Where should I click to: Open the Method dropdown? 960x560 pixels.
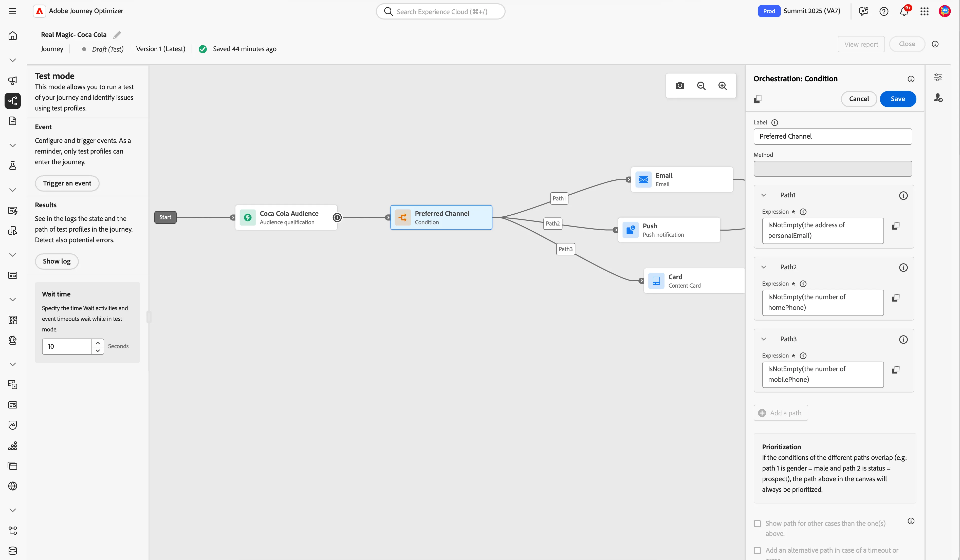[x=832, y=169]
